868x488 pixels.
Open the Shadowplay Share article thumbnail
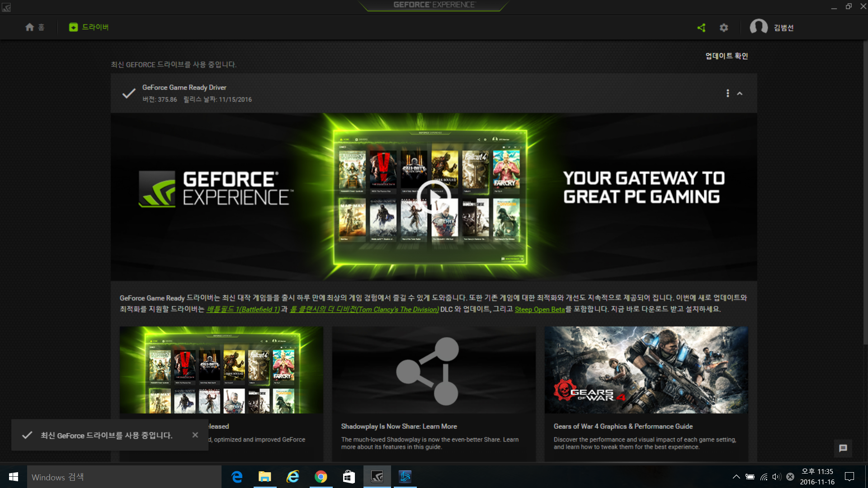(x=434, y=370)
